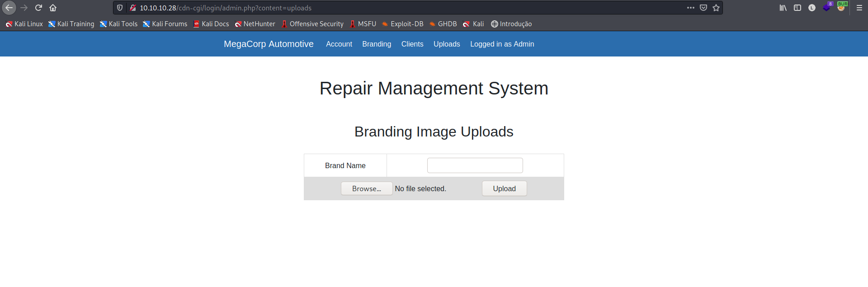The image size is (868, 287).
Task: Open the Uploads navigation item
Action: 447,44
